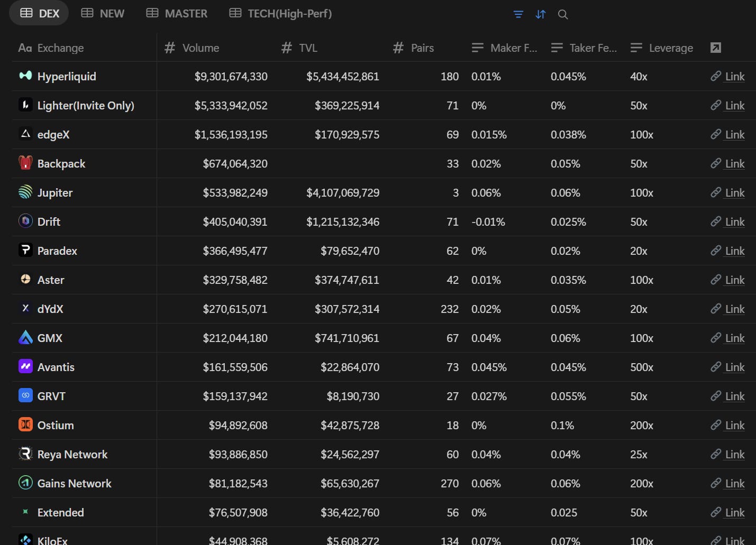Click the chain icon in Hyperliquid row
The height and width of the screenshot is (545, 756).
point(716,76)
